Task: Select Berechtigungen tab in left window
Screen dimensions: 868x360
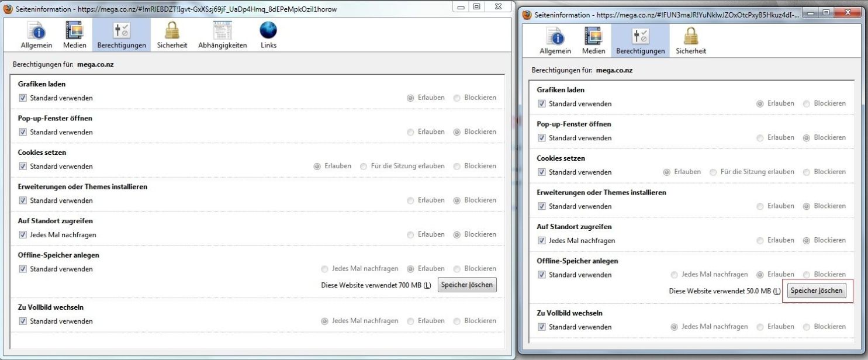Action: tap(122, 34)
